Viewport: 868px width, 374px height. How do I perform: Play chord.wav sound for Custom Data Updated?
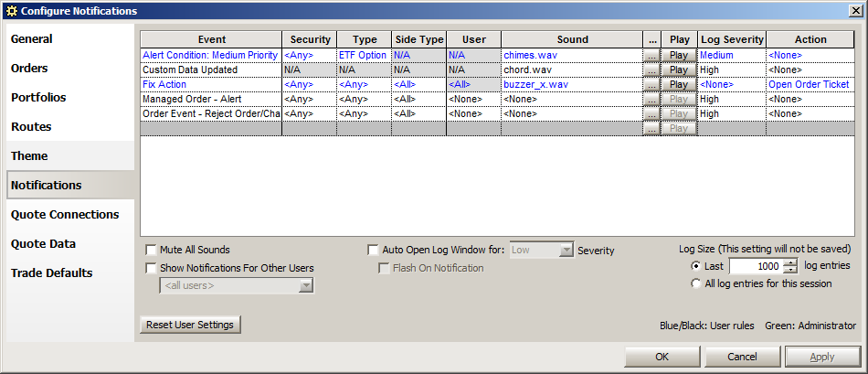pos(679,69)
